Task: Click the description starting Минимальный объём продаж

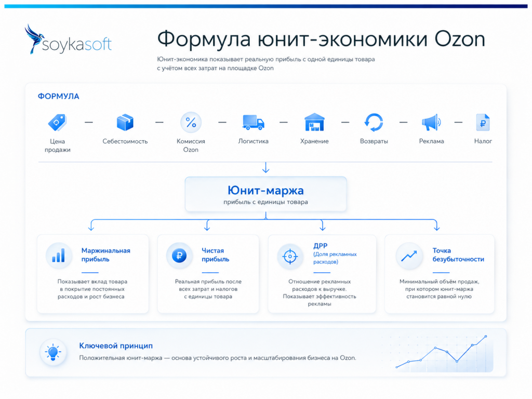Action: (440, 289)
